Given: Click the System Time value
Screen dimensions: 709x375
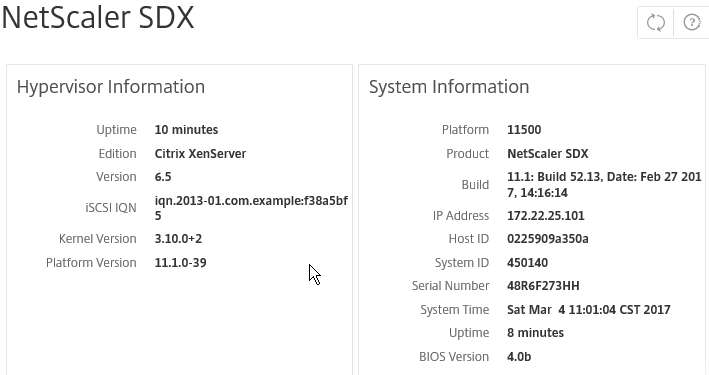Looking at the screenshot, I should pyautogui.click(x=589, y=310).
